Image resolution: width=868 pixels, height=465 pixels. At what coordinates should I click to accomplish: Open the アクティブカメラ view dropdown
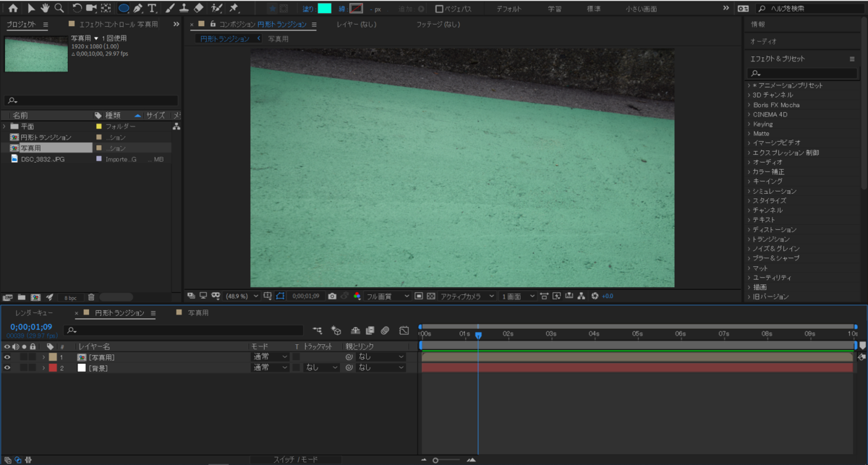coord(467,296)
